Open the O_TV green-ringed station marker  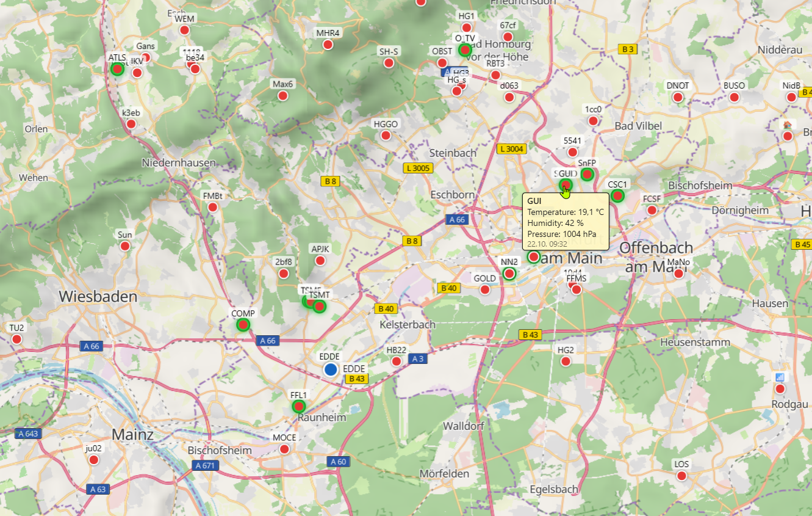click(x=465, y=49)
